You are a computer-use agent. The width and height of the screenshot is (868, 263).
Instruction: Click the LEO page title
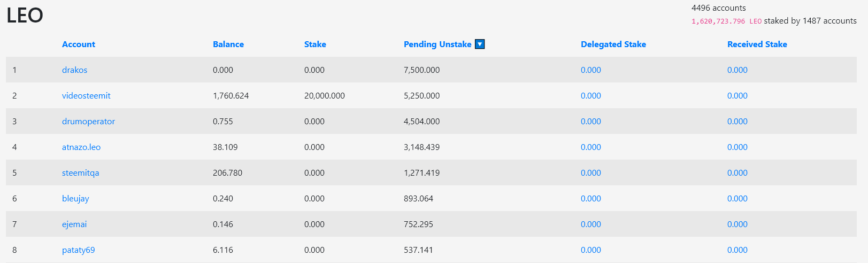[x=25, y=15]
